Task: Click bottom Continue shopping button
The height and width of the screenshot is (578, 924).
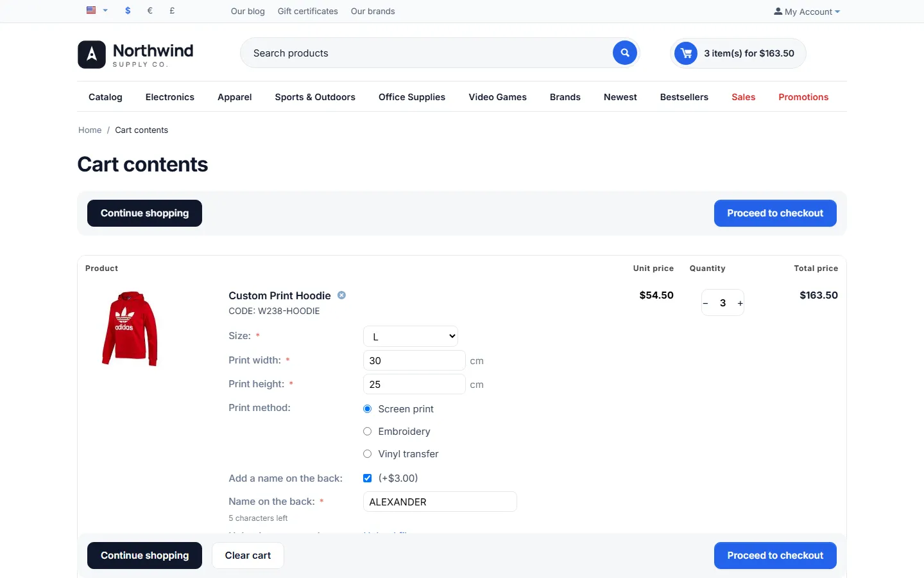Action: (x=144, y=556)
